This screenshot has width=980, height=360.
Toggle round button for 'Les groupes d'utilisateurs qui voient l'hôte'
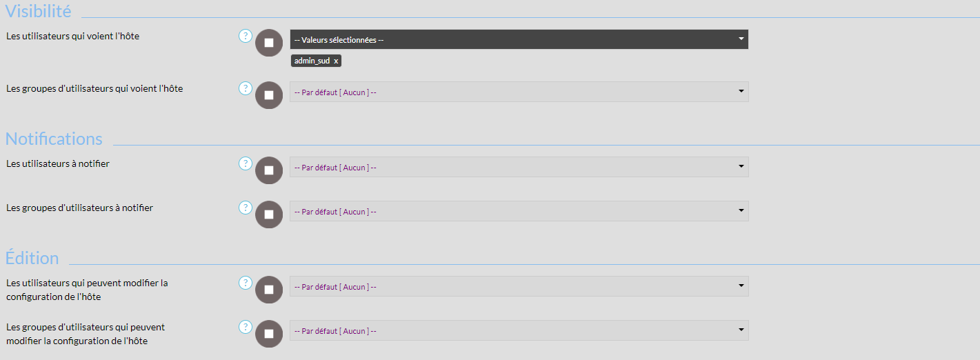[269, 95]
